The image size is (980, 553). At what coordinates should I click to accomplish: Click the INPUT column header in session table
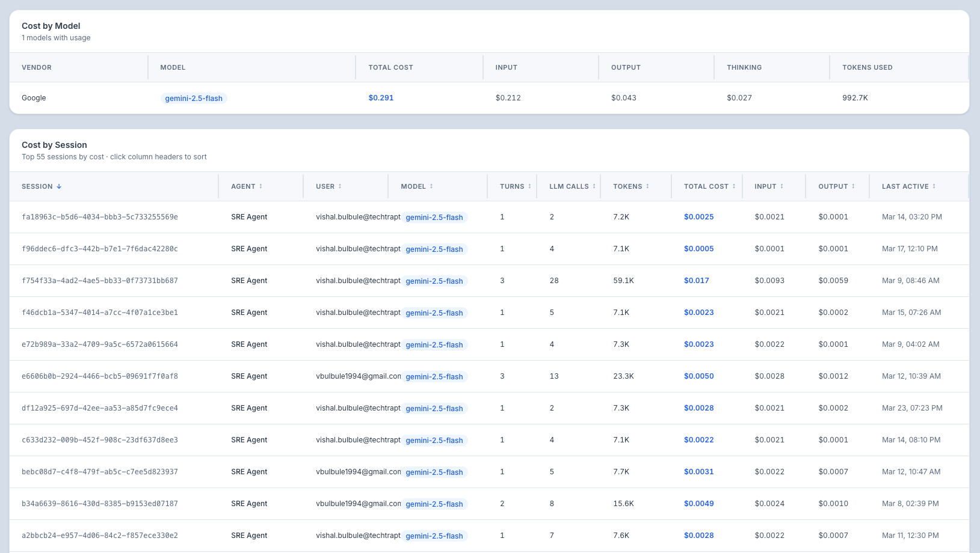pos(765,186)
